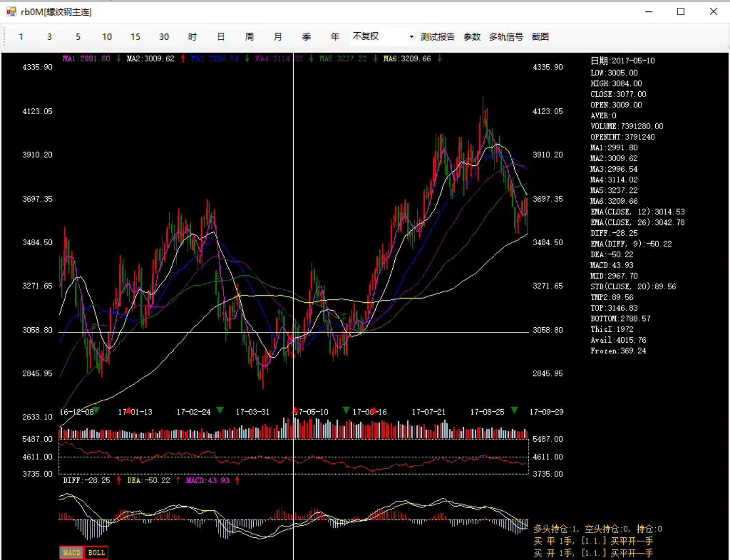Click 截图 to take a screenshot

(x=540, y=37)
